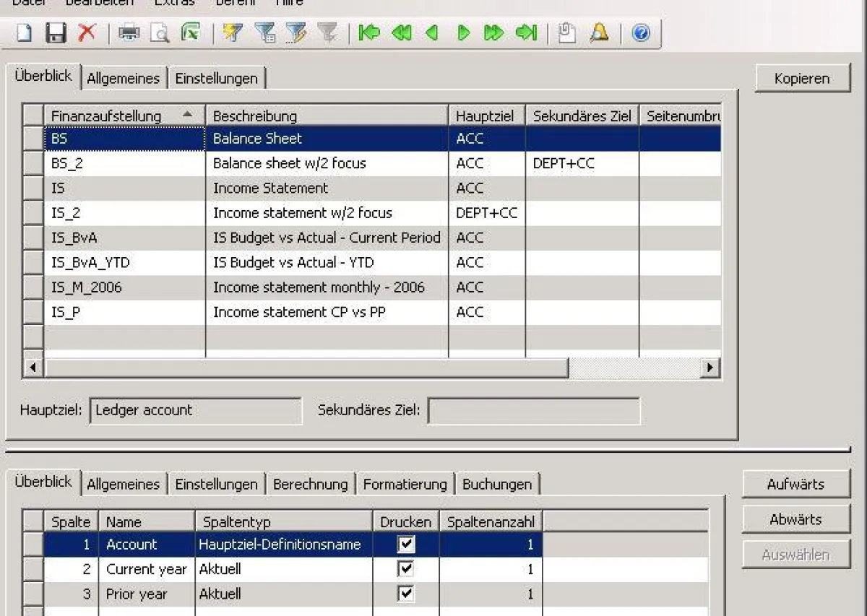Open the Berechnung tab

310,484
